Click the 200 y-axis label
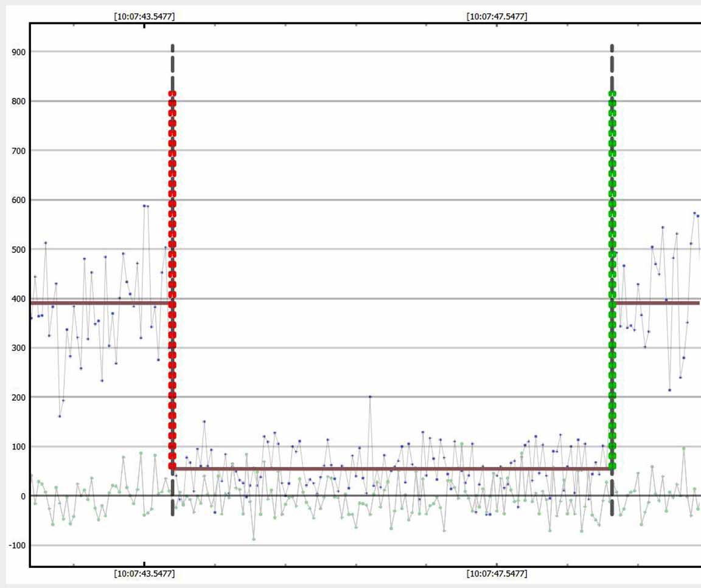701x588 pixels. (19, 398)
